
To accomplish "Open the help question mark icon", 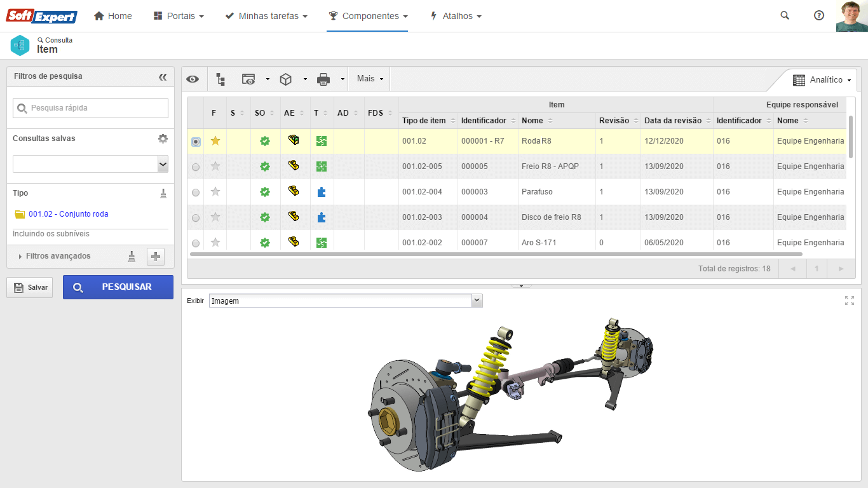I will click(819, 16).
